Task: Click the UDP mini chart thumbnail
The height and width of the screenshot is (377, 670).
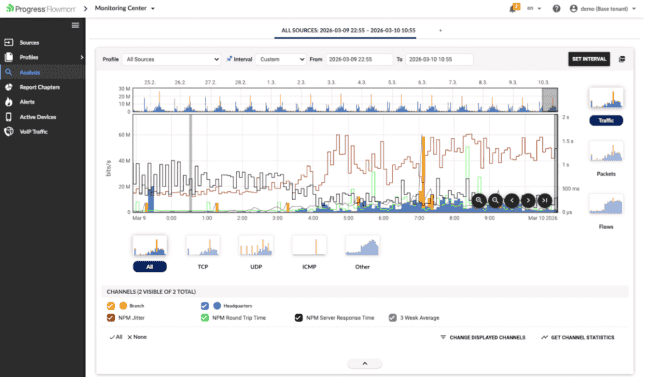Action: [x=256, y=245]
